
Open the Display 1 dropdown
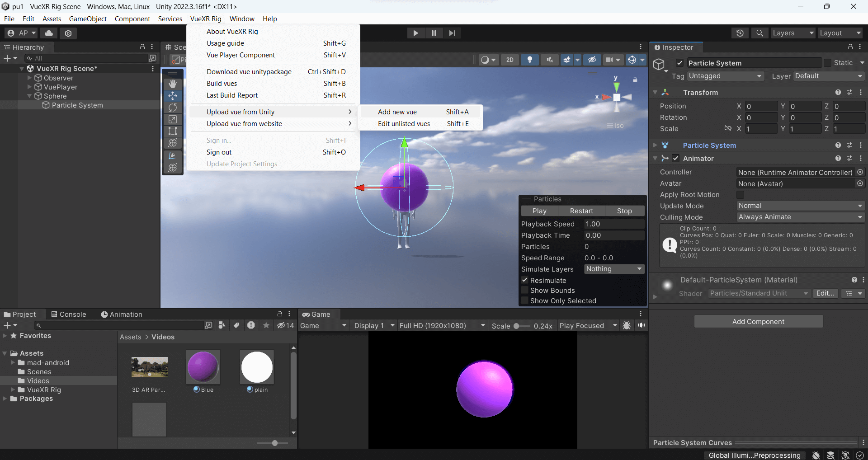click(374, 325)
